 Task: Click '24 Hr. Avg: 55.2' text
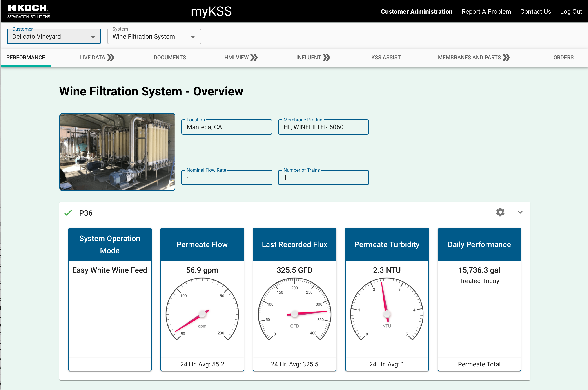tap(202, 364)
